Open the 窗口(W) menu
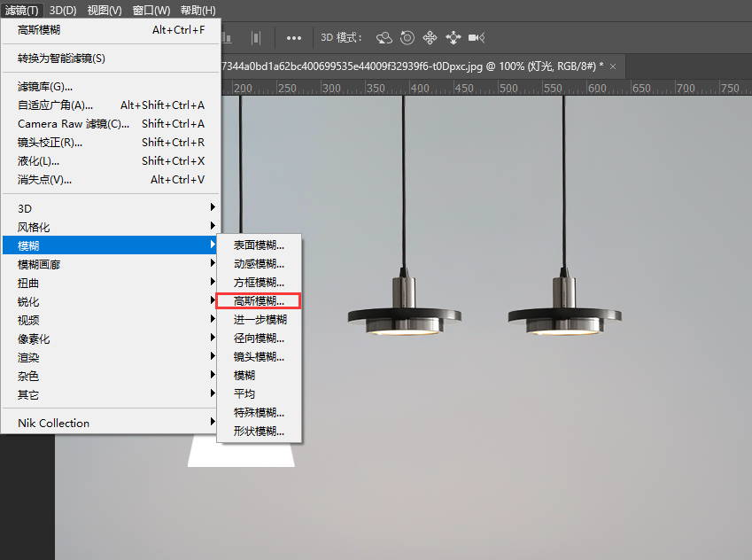The image size is (752, 560). click(x=151, y=10)
